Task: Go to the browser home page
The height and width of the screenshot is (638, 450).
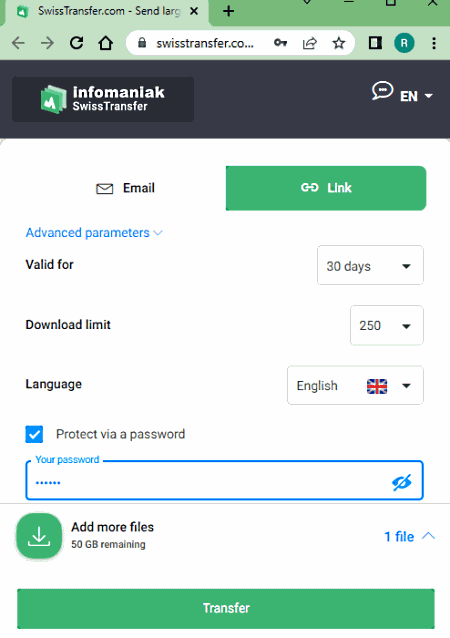Action: pyautogui.click(x=106, y=43)
